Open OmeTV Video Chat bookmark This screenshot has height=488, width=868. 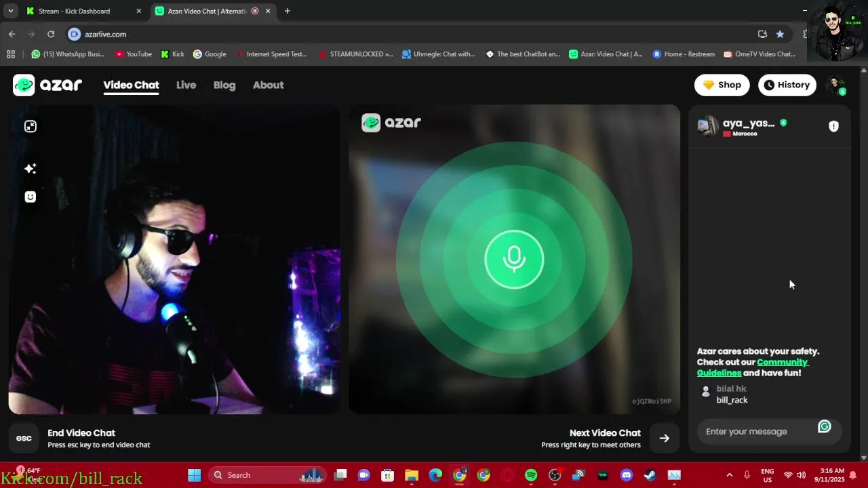point(759,54)
